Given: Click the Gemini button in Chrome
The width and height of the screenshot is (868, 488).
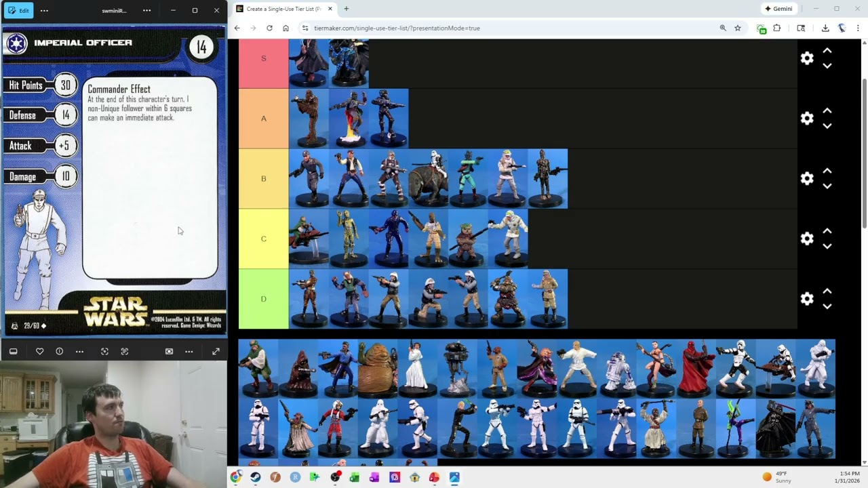Looking at the screenshot, I should tap(778, 9).
